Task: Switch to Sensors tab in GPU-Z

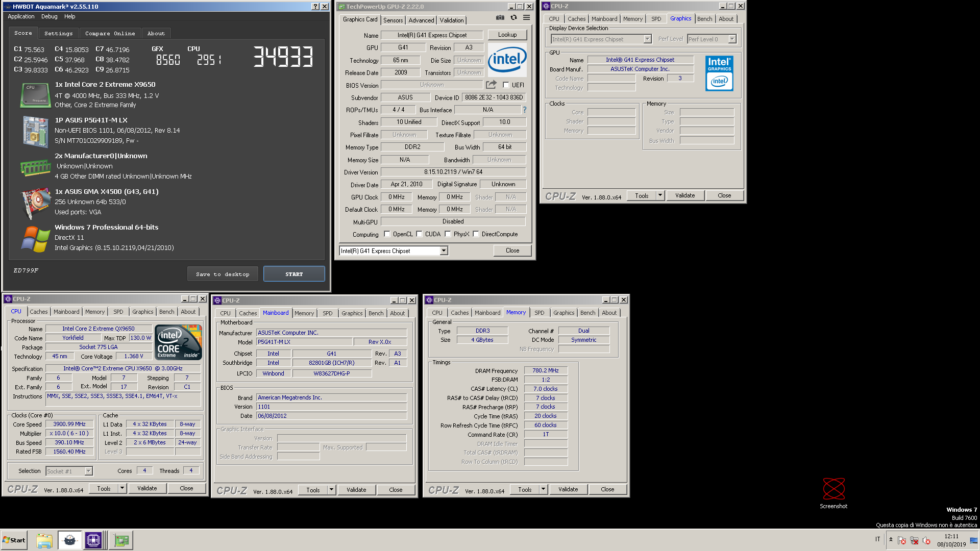Action: click(x=393, y=20)
